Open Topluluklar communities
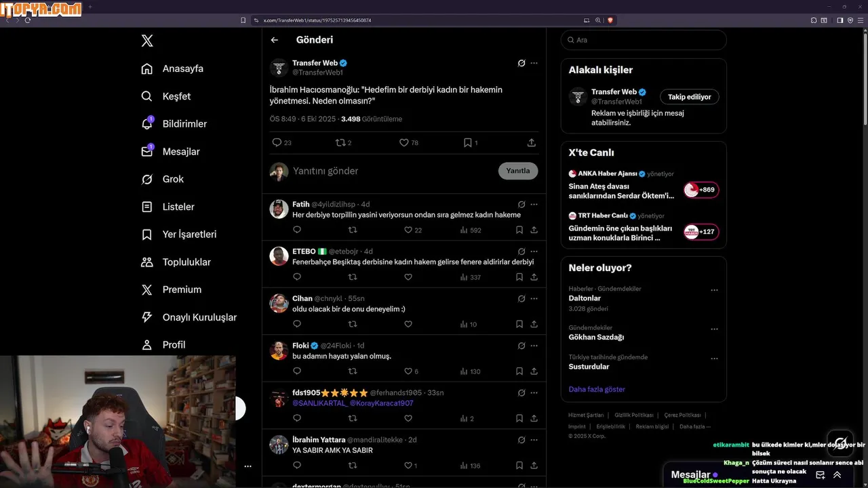Viewport: 868px width, 488px height. point(176,262)
